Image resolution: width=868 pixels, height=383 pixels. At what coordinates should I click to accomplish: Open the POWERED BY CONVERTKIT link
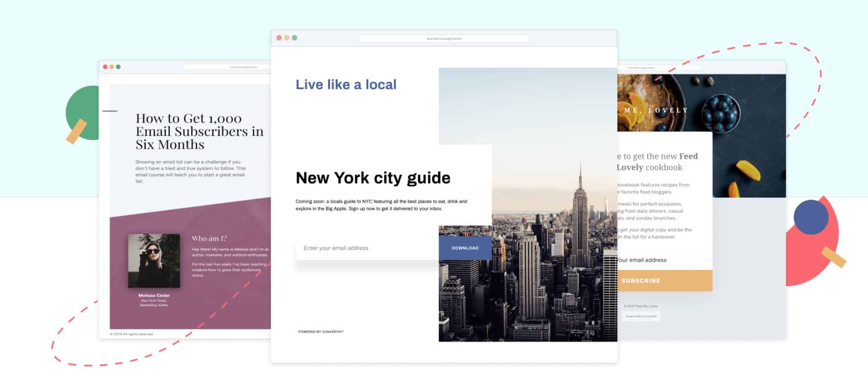[320, 332]
